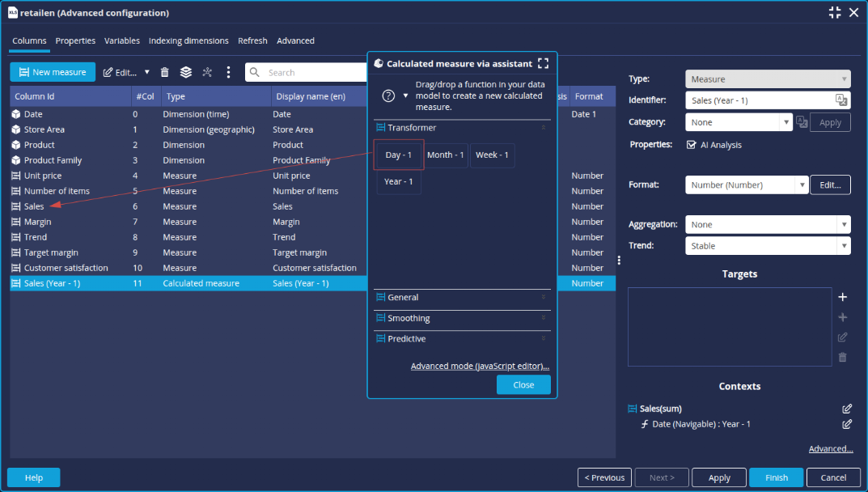
Task: Switch to the Indexing dimensions tab
Action: click(x=188, y=40)
